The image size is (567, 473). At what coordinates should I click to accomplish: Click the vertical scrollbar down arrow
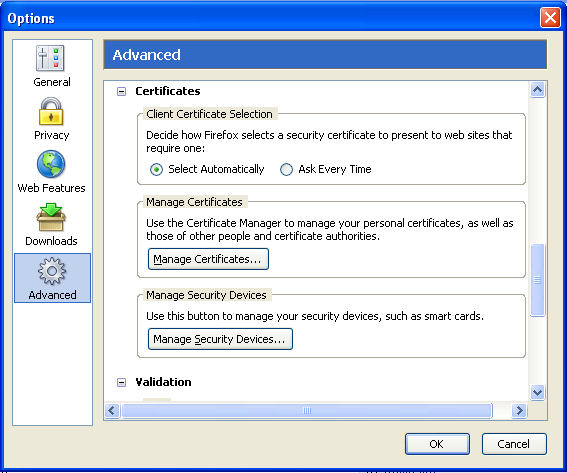coord(537,392)
